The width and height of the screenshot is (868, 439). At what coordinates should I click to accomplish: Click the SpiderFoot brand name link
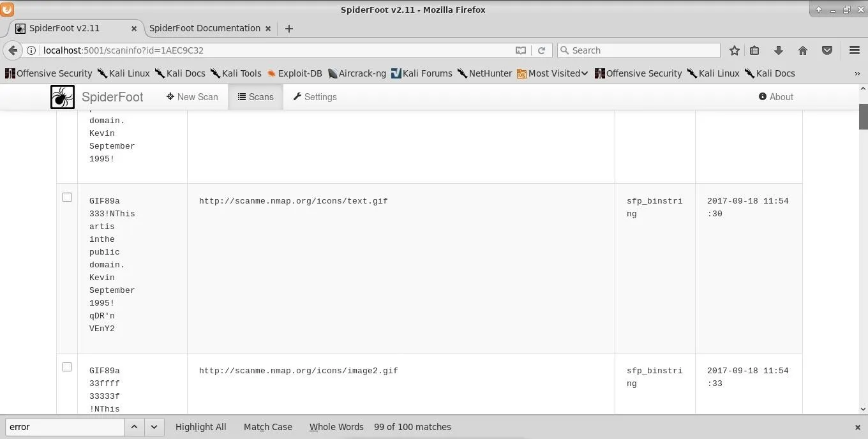(x=112, y=97)
